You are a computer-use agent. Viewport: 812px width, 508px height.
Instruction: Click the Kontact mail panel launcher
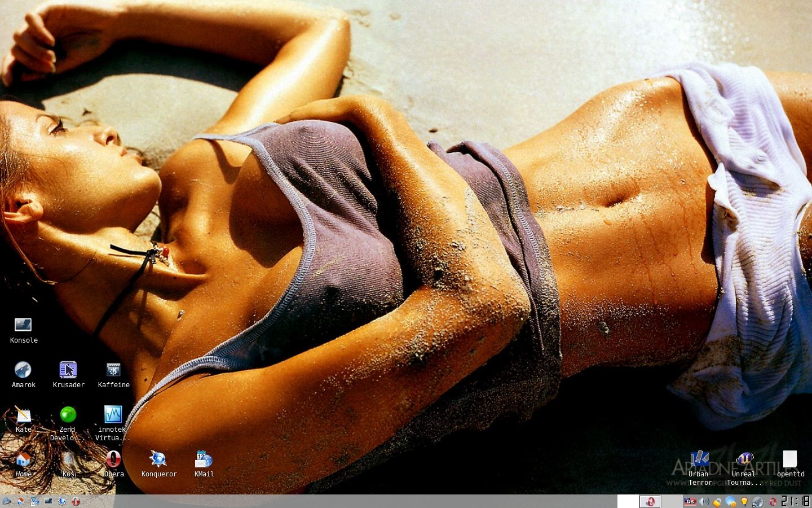(x=35, y=501)
